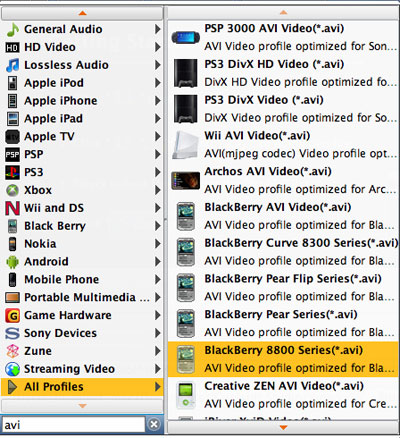Select BlackBerry 8800 Series(*.avi) profile
This screenshot has width=400, height=438.
283,359
